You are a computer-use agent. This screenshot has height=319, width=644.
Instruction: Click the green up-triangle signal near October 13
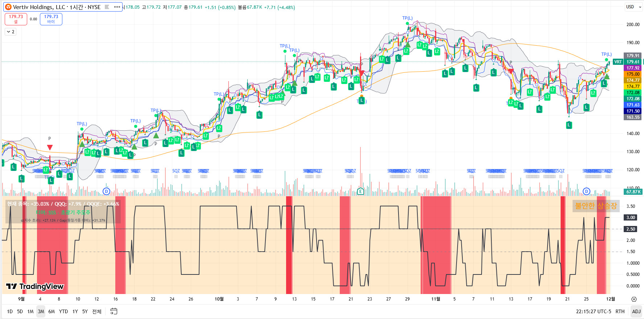point(294,83)
